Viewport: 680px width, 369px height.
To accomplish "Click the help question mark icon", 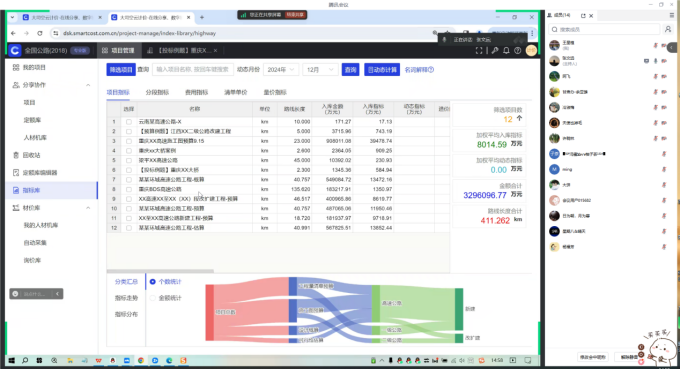I will coord(517,51).
